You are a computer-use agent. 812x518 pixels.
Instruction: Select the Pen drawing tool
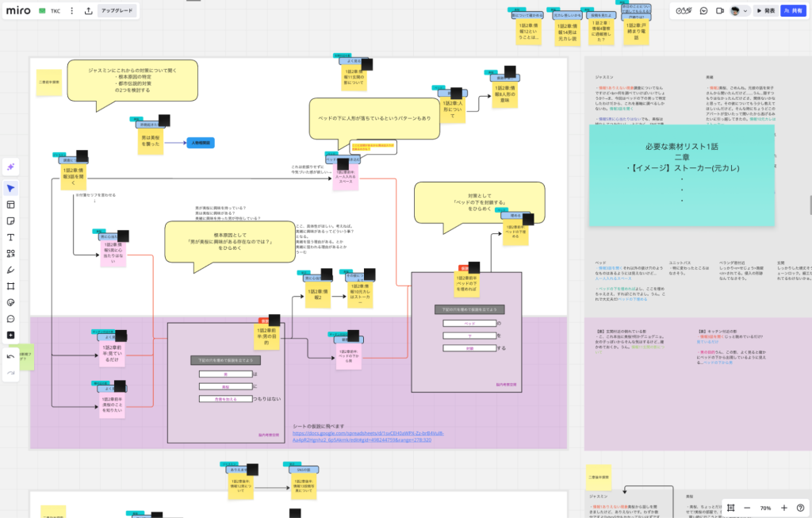[x=11, y=270]
